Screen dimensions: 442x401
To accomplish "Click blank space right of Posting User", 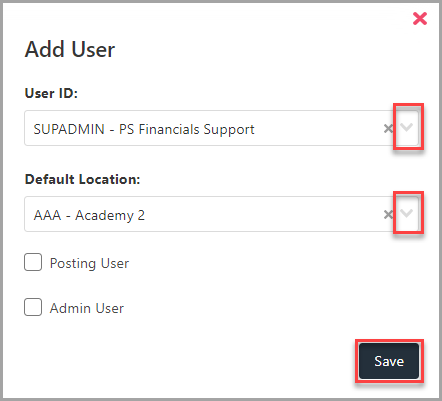I will 267,263.
